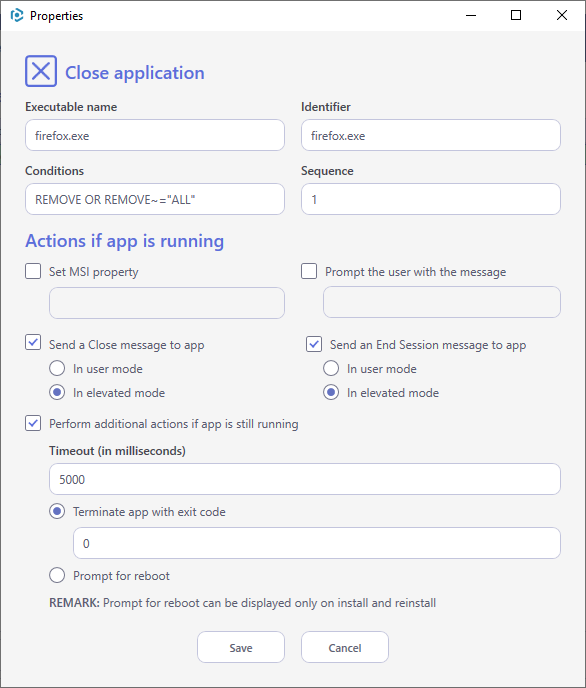Viewport: 586px width, 688px height.
Task: Click the Cancel button
Action: point(345,647)
